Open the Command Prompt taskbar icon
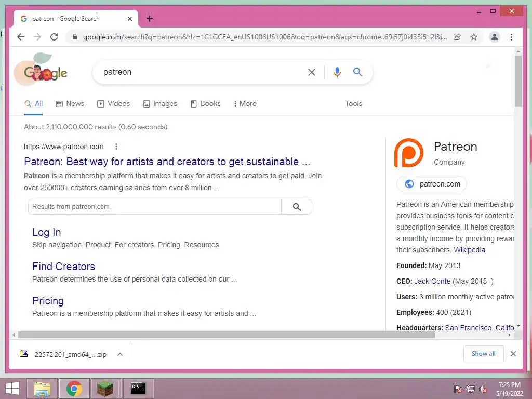The height and width of the screenshot is (399, 532). (138, 389)
